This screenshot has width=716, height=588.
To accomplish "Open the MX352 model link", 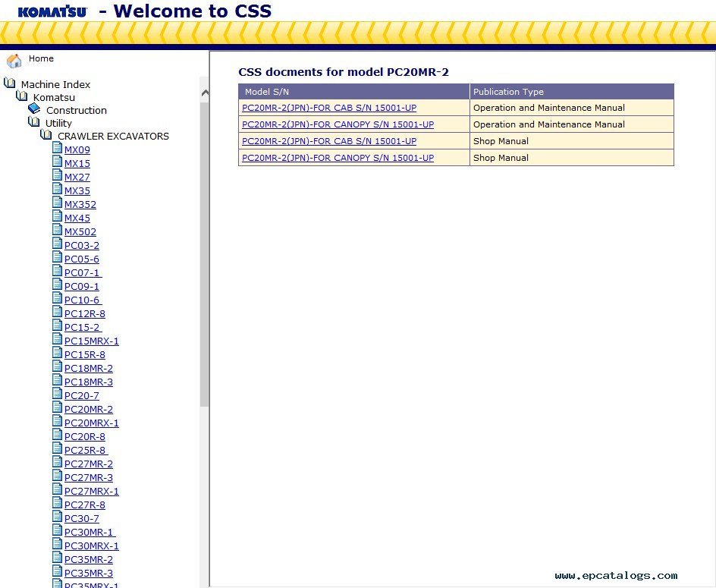I will point(80,205).
